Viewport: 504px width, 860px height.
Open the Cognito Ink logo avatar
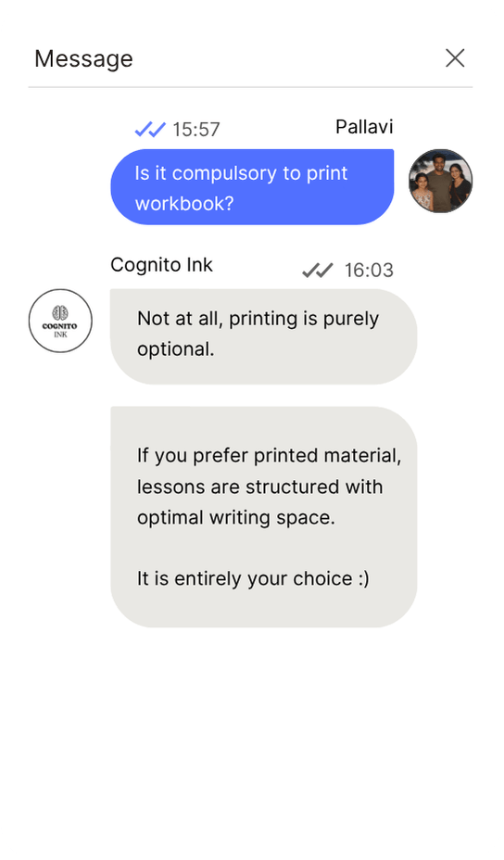click(60, 321)
